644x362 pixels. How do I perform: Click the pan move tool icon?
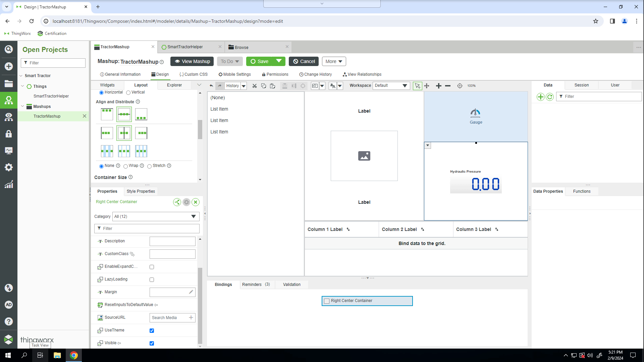point(427,86)
